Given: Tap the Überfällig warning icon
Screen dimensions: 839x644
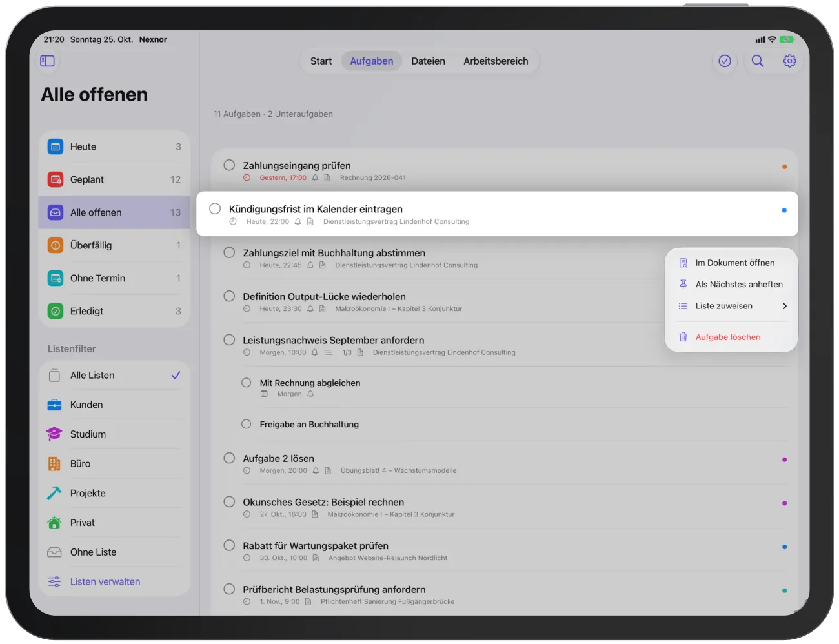Looking at the screenshot, I should click(56, 245).
